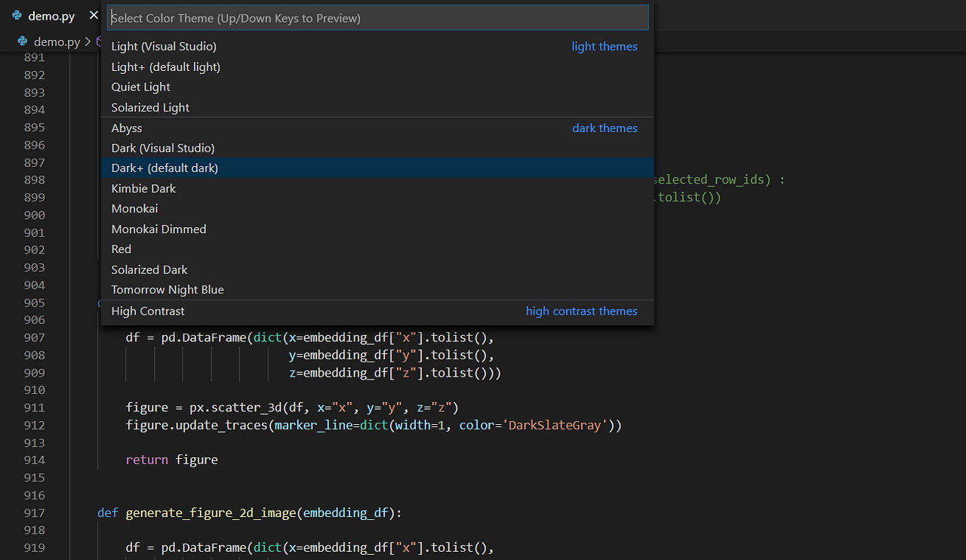Close the demo.py tab
This screenshot has width=966, height=560.
tap(93, 14)
